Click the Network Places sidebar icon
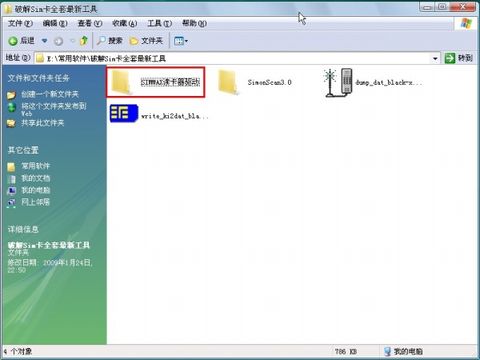The height and width of the screenshot is (360, 480). [11, 202]
